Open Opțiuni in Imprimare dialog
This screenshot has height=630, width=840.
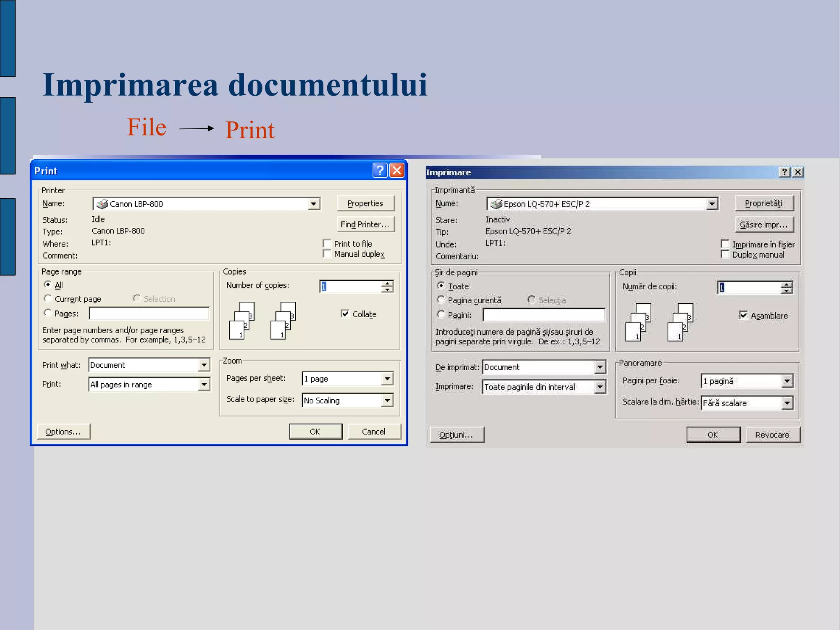click(x=457, y=435)
